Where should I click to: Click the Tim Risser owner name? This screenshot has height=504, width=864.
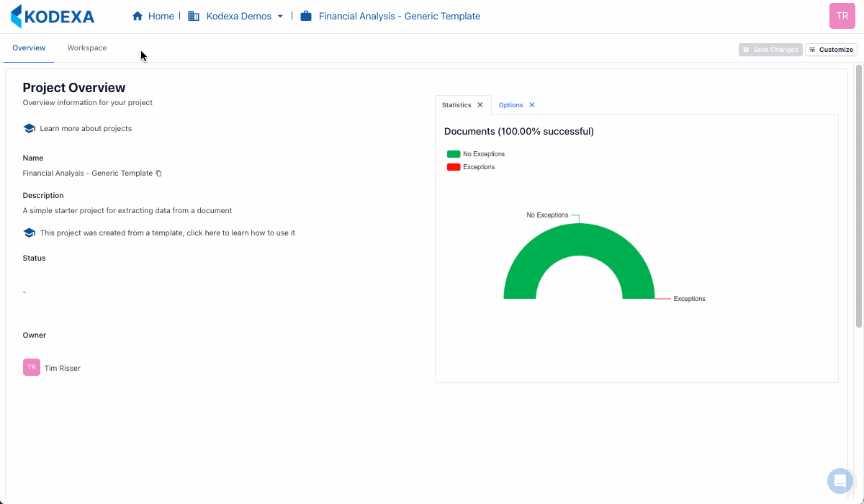pos(63,368)
